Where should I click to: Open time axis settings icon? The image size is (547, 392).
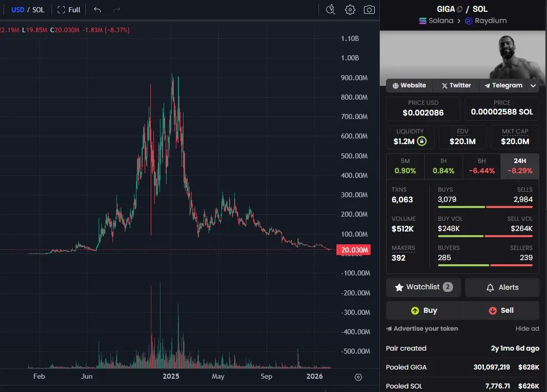(358, 377)
